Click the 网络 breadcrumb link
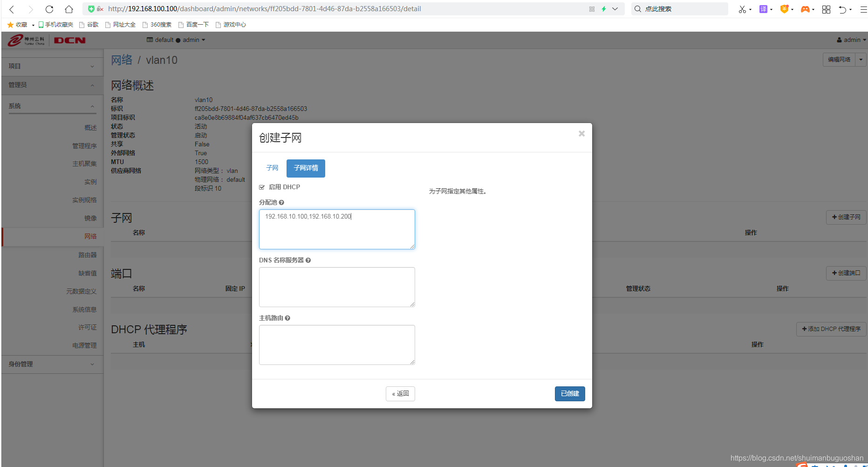The width and height of the screenshot is (868, 467). pos(122,60)
